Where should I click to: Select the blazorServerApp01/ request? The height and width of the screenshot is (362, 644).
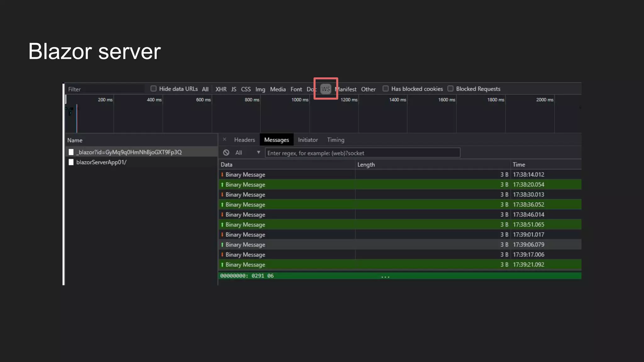(x=142, y=162)
